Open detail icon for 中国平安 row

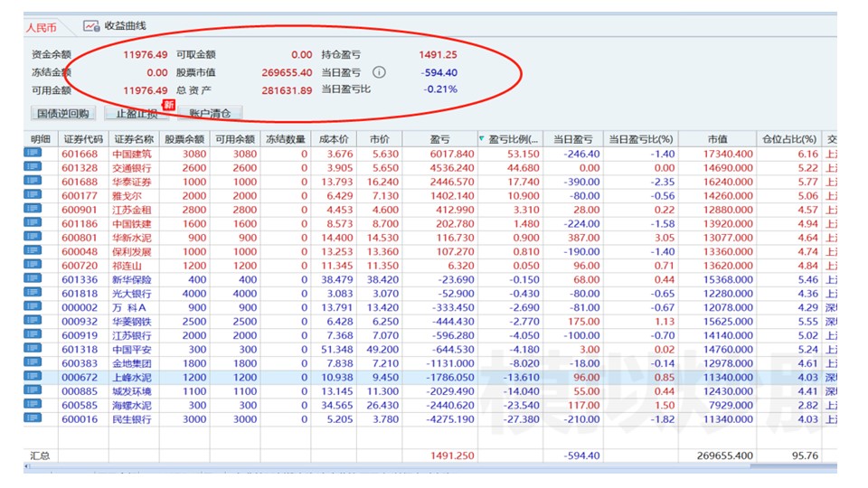coord(33,348)
